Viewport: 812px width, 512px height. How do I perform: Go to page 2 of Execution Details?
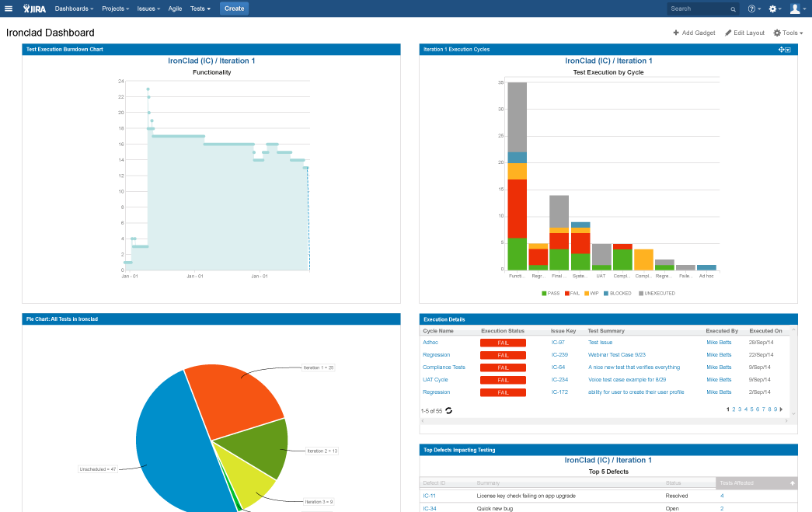point(734,409)
